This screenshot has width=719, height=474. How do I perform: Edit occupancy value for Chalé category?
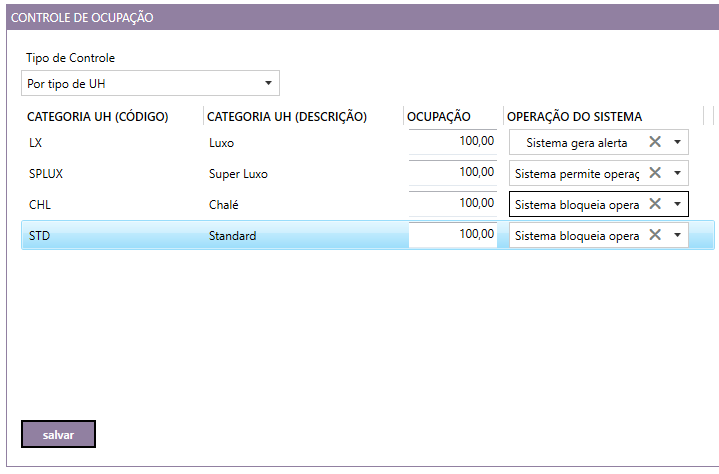click(453, 204)
